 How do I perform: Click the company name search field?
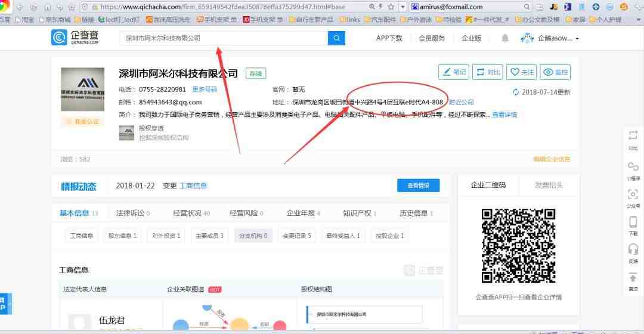(x=224, y=38)
